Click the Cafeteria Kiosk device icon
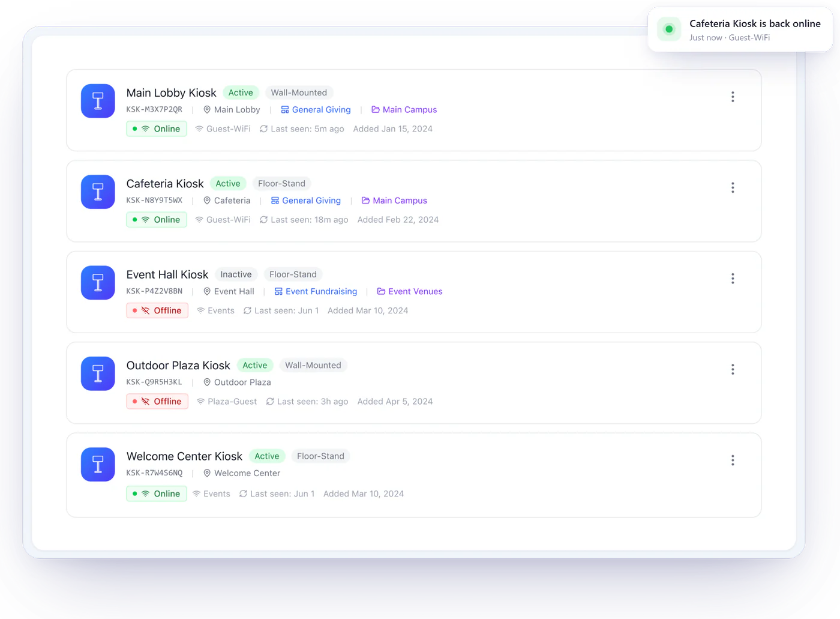840x619 pixels. pos(98,192)
